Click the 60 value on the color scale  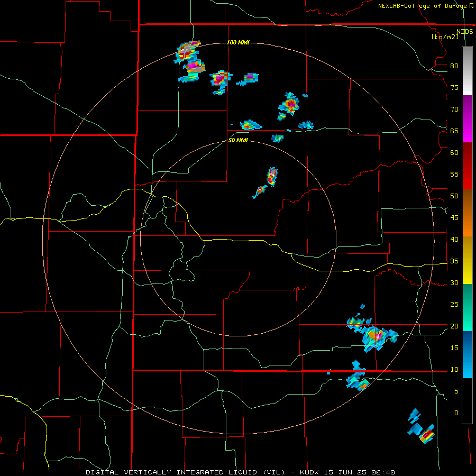click(x=454, y=153)
